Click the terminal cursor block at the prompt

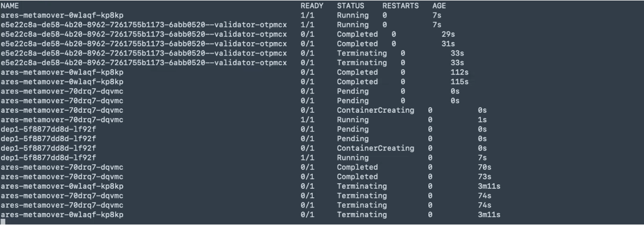tap(3, 221)
